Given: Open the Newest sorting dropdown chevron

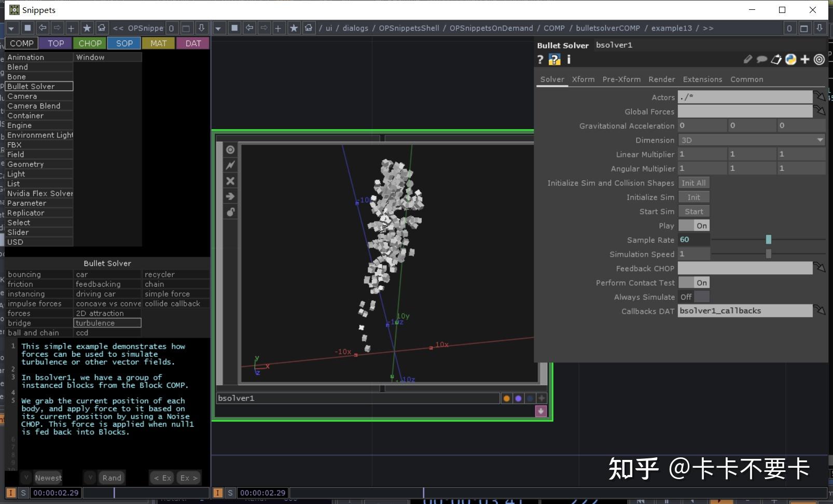Looking at the screenshot, I should (x=25, y=477).
